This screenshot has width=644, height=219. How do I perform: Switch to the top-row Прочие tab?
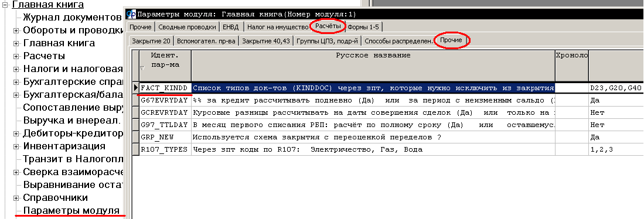[x=141, y=27]
